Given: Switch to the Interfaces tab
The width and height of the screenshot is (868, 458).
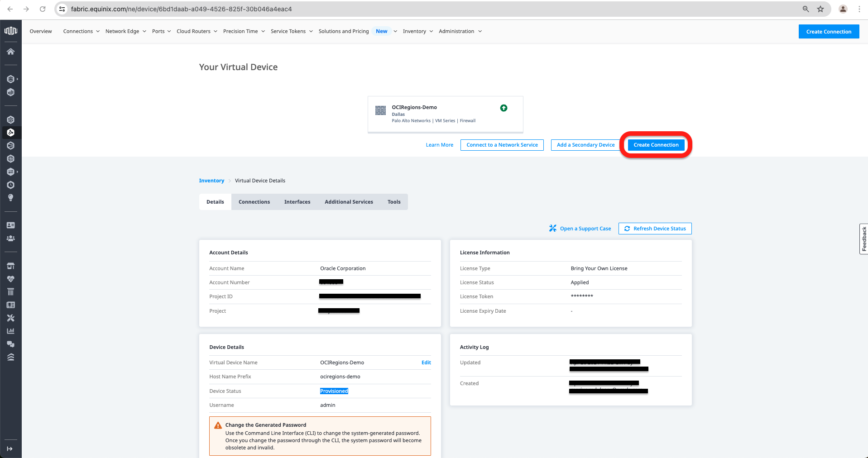Looking at the screenshot, I should tap(297, 202).
